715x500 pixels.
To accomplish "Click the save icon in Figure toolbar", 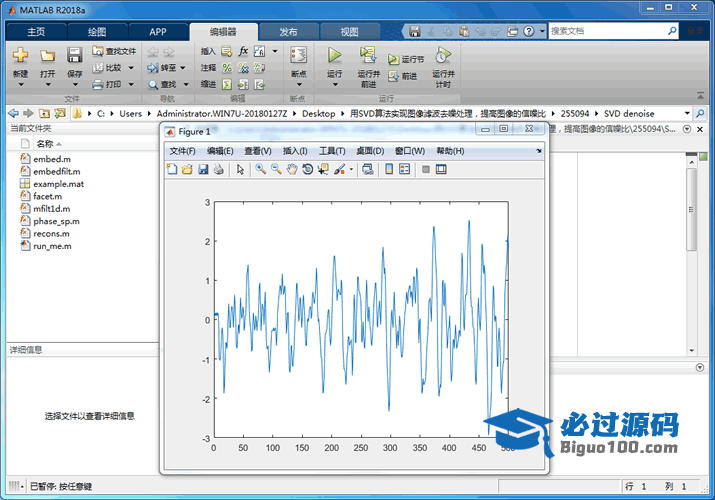I will [x=203, y=170].
